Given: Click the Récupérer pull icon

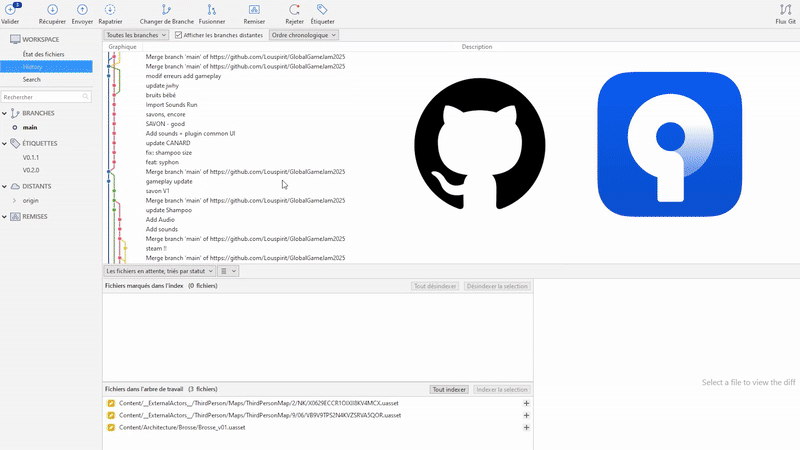Looking at the screenshot, I should [52, 9].
